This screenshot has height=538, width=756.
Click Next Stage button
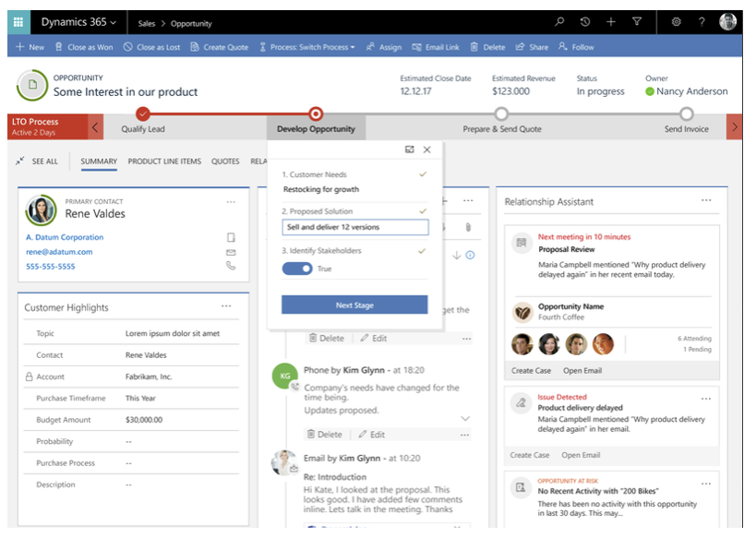354,305
